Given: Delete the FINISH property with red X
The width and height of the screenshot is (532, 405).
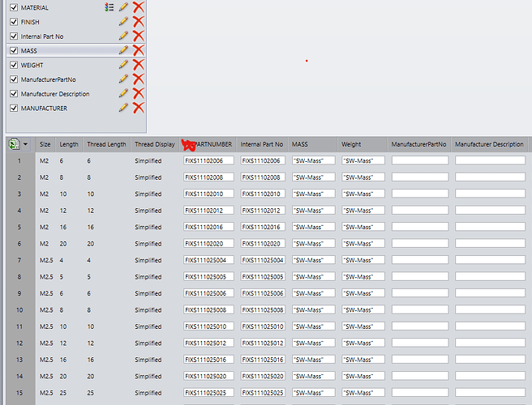Looking at the screenshot, I should click(x=138, y=22).
